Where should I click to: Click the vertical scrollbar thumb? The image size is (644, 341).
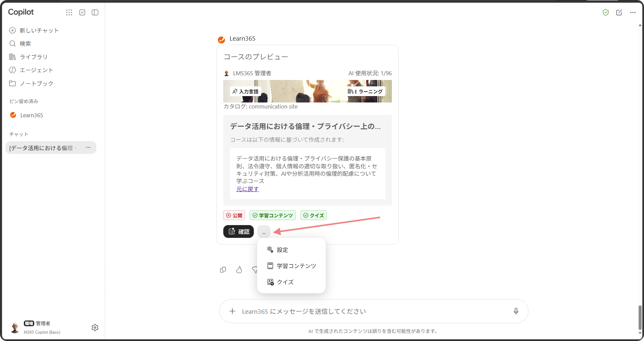(640, 317)
